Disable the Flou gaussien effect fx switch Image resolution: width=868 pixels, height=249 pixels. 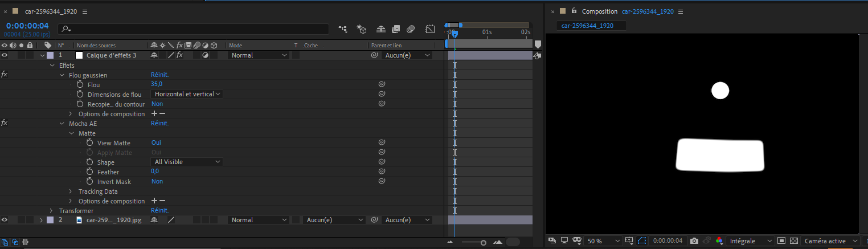point(4,75)
